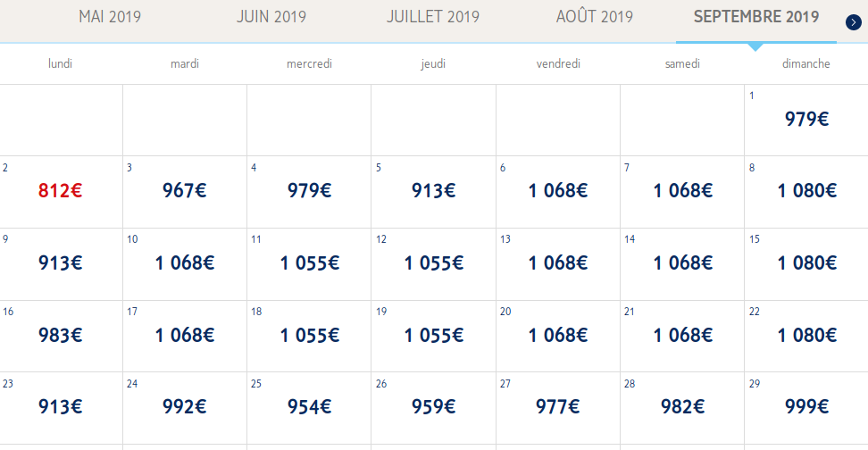Select the 977€ fare on September 27

click(x=558, y=406)
